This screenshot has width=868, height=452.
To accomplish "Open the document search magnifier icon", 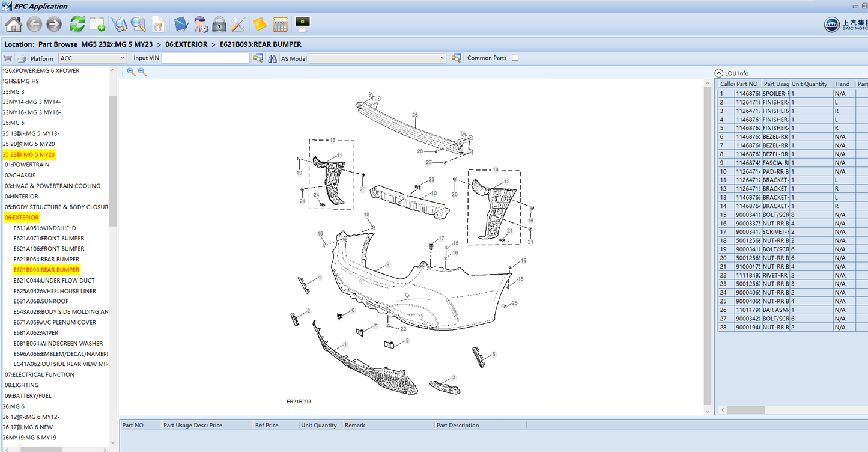I will [139, 24].
